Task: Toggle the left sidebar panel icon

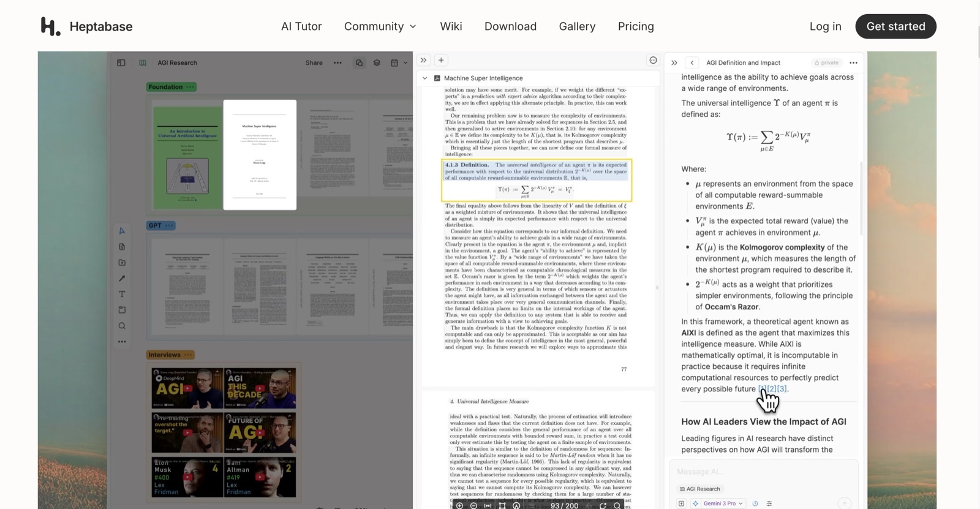Action: pos(121,62)
